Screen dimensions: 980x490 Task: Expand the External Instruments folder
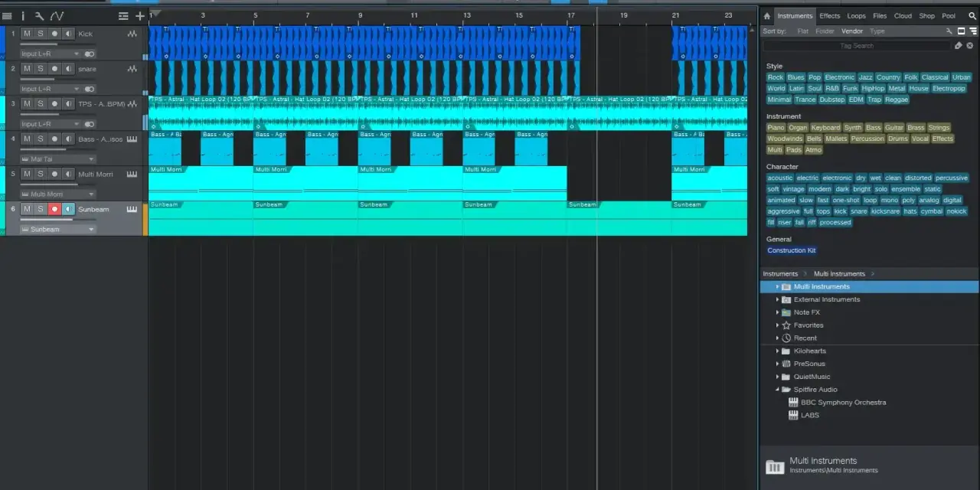(x=777, y=299)
